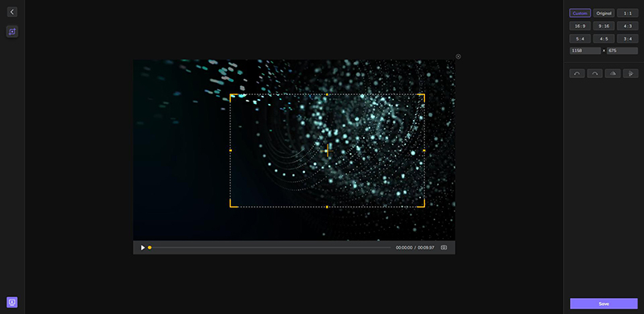Choose the 1:1 aspect ratio

(x=628, y=13)
